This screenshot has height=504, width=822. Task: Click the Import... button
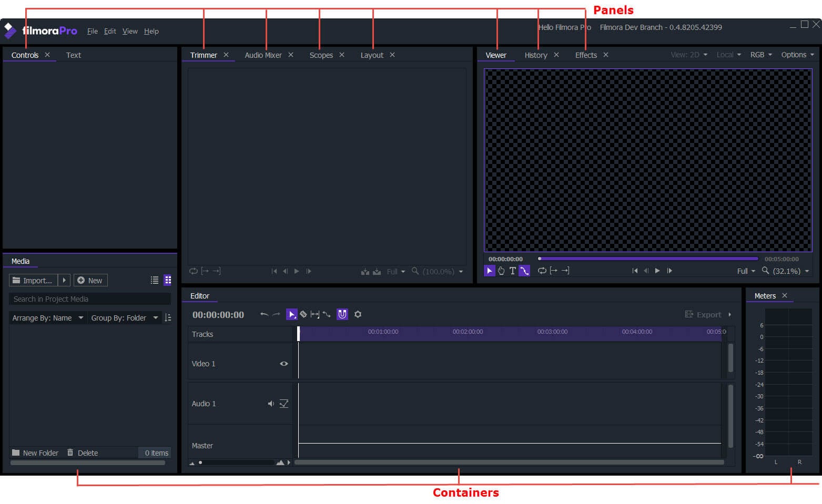[x=33, y=280]
